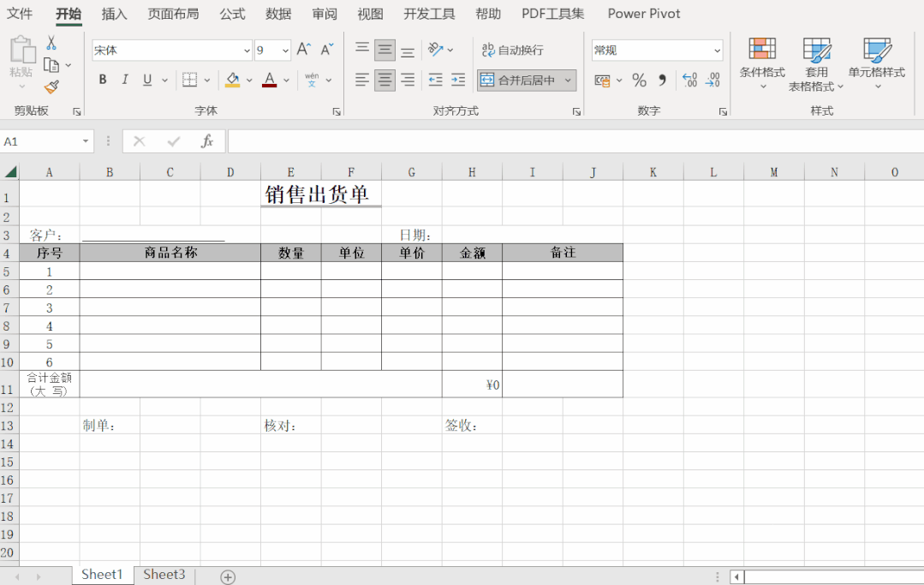924x585 pixels.
Task: Select the Format Painter brush
Action: click(x=51, y=87)
